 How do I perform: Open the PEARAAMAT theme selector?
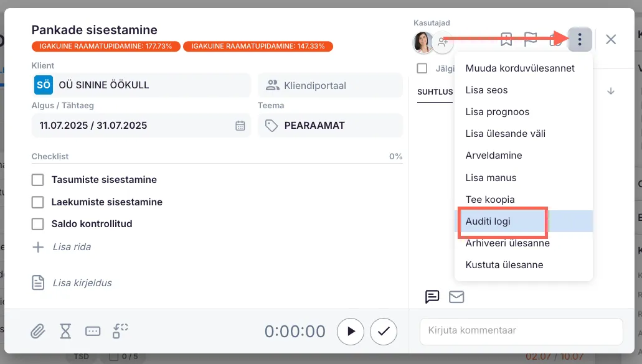[330, 126]
